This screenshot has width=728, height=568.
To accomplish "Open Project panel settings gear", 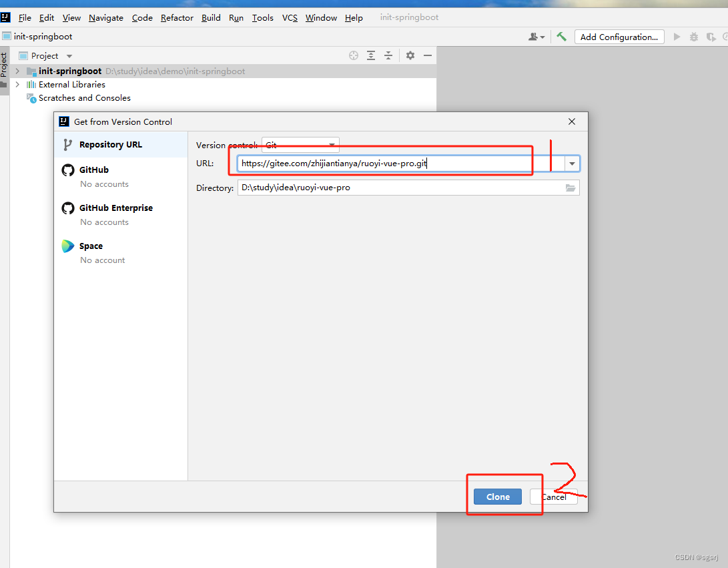I will coord(410,55).
